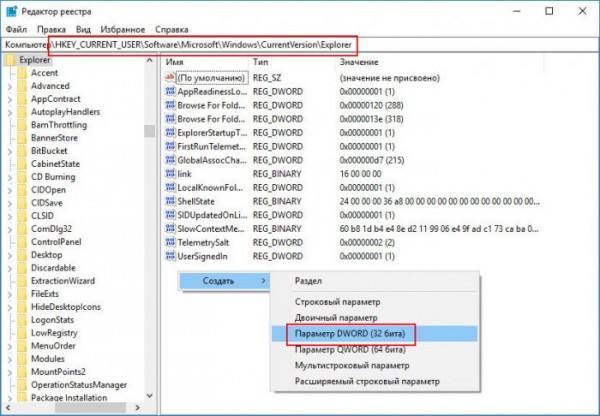The image size is (600, 416).
Task: Choose Двоичный параметр menu entry
Action: [x=375, y=318]
